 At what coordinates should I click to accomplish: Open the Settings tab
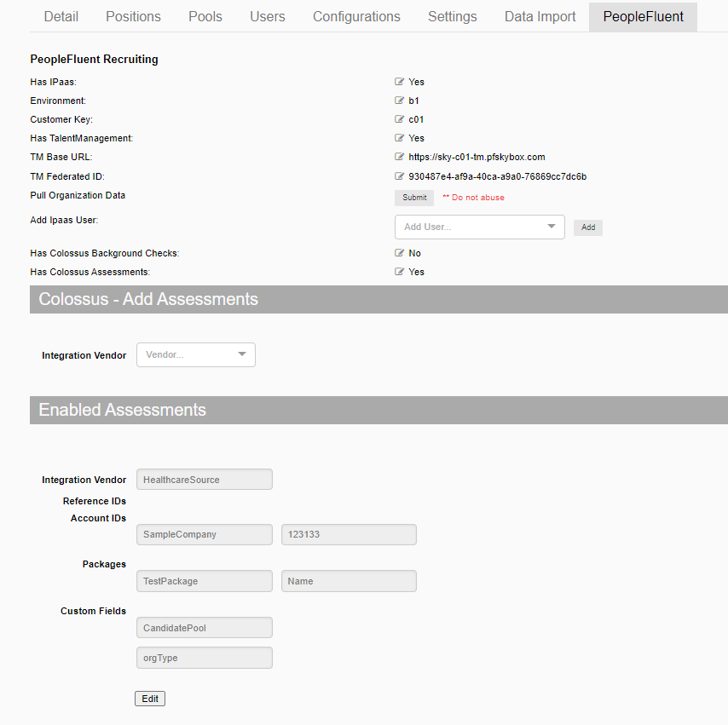pos(452,17)
